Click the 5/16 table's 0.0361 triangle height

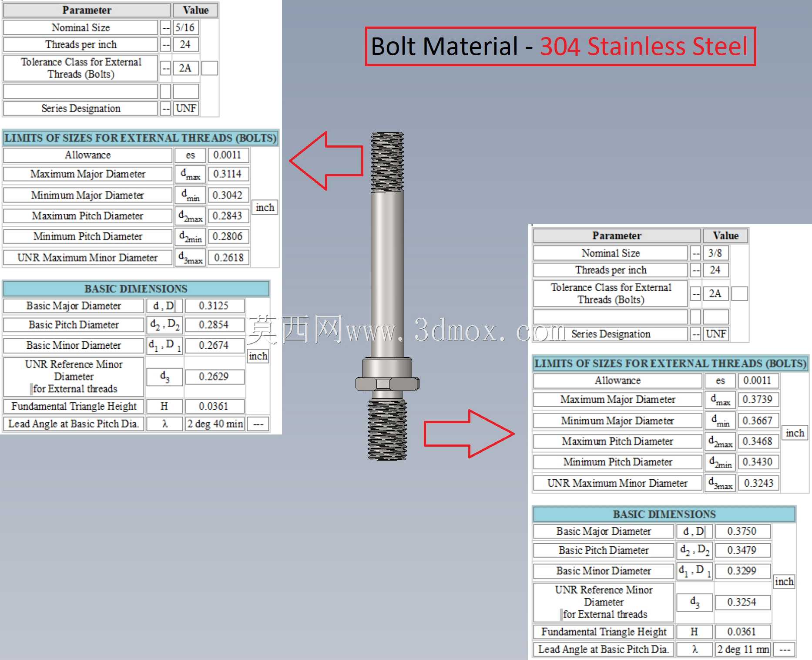tap(214, 406)
